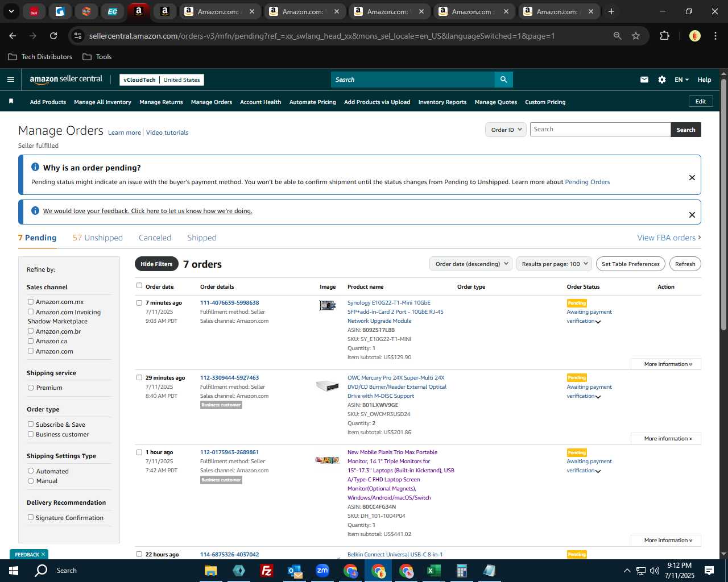Launch Excel from the taskbar
728x582 pixels.
click(x=433, y=571)
